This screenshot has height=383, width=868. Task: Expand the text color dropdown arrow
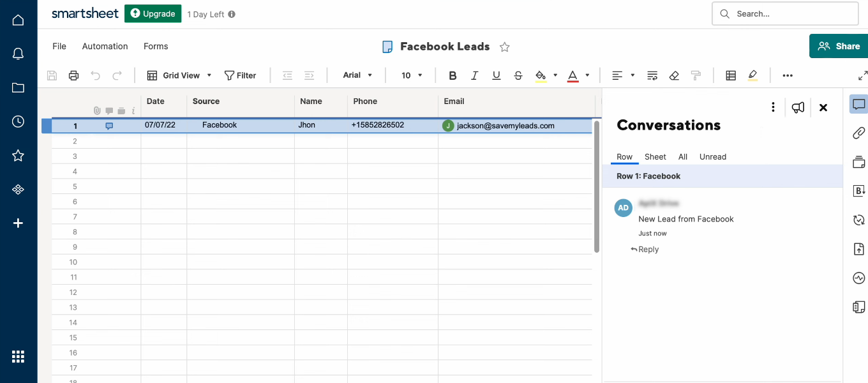pos(587,75)
